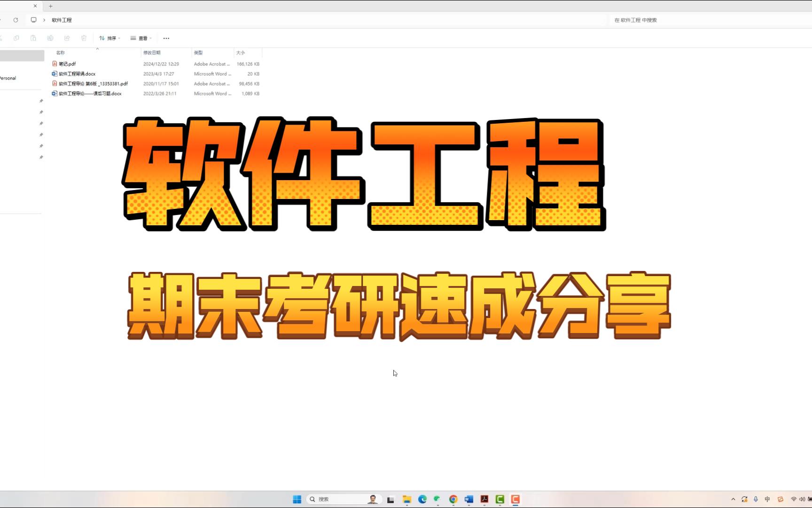Click the size value 1,089 KB
Screen dimensions: 812x508
(250, 94)
